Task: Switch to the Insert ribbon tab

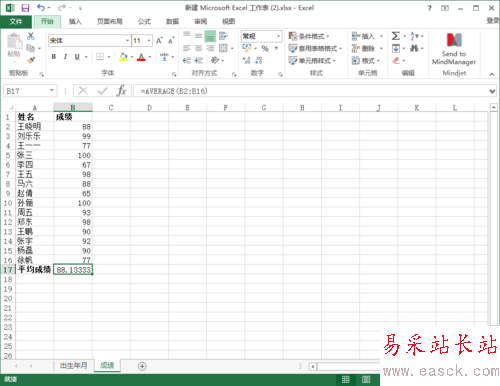Action: tap(75, 22)
